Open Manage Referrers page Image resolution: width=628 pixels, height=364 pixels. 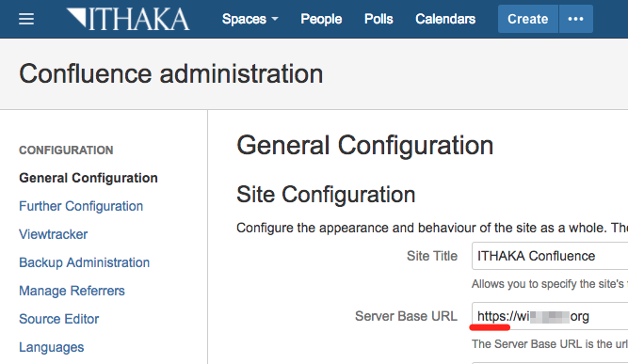point(72,291)
